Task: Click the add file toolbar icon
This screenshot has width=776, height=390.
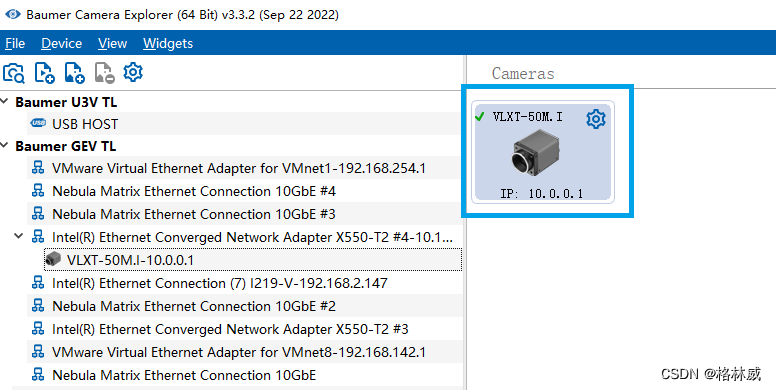Action: pyautogui.click(x=74, y=73)
